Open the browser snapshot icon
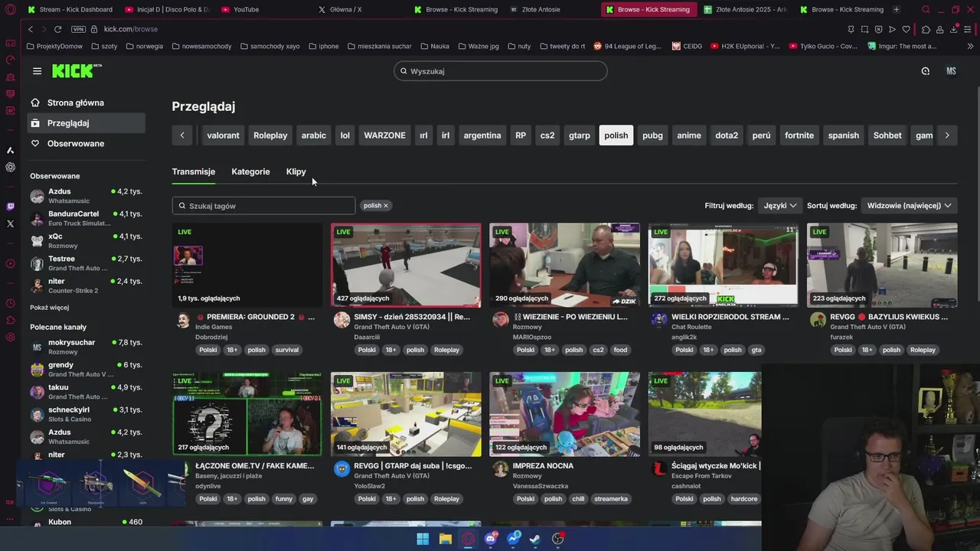The image size is (980, 551). [x=864, y=29]
